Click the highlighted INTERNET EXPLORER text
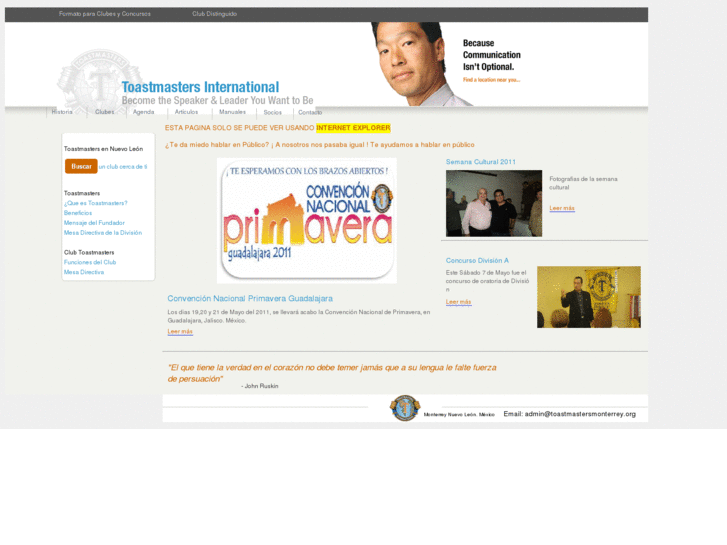 tap(353, 128)
